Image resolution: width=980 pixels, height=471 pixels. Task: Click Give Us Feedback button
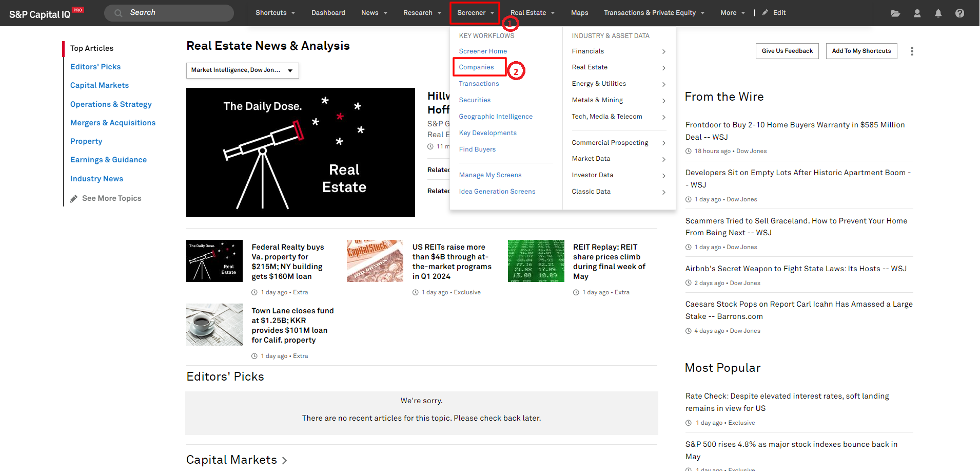787,51
